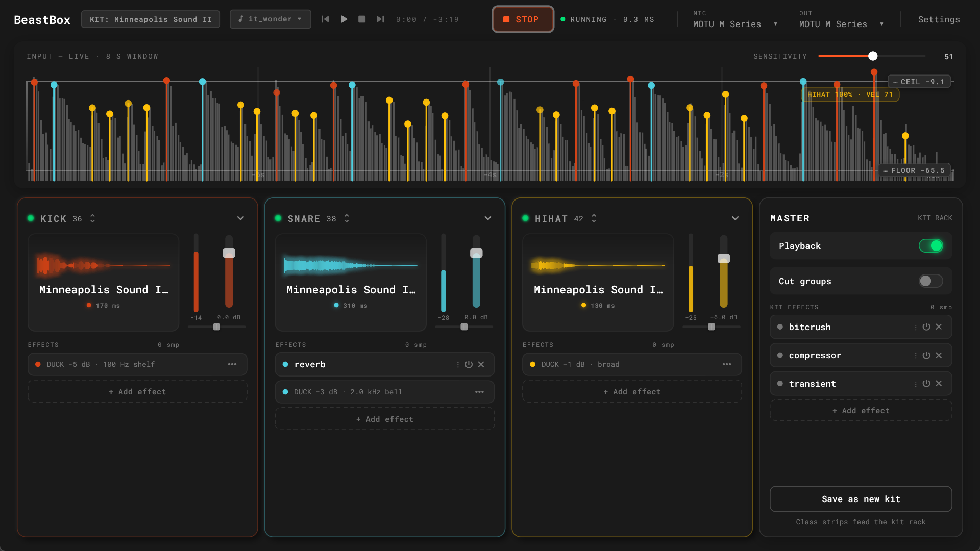Enable the Cut groups switch
This screenshot has width=980, height=551.
[931, 281]
